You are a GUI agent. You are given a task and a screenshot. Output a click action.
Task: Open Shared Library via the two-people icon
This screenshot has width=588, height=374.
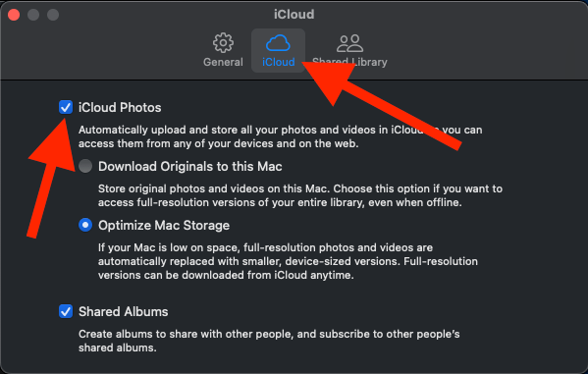(x=349, y=43)
